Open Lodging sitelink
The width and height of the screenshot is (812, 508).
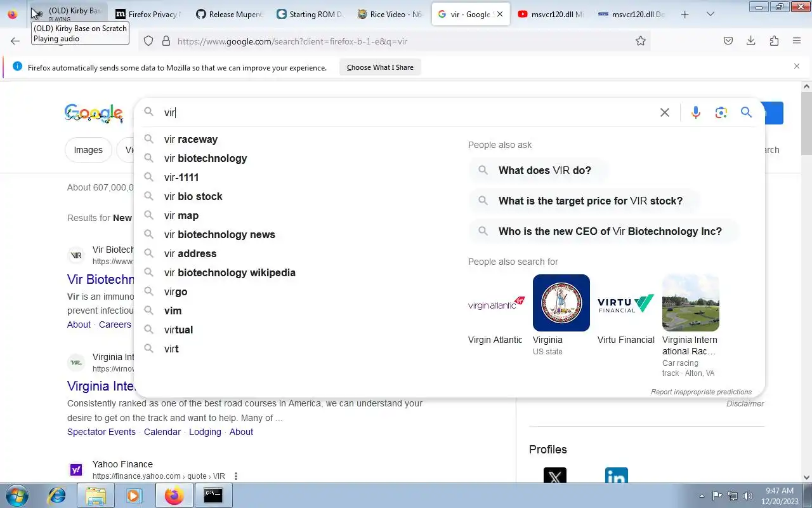[x=205, y=432]
